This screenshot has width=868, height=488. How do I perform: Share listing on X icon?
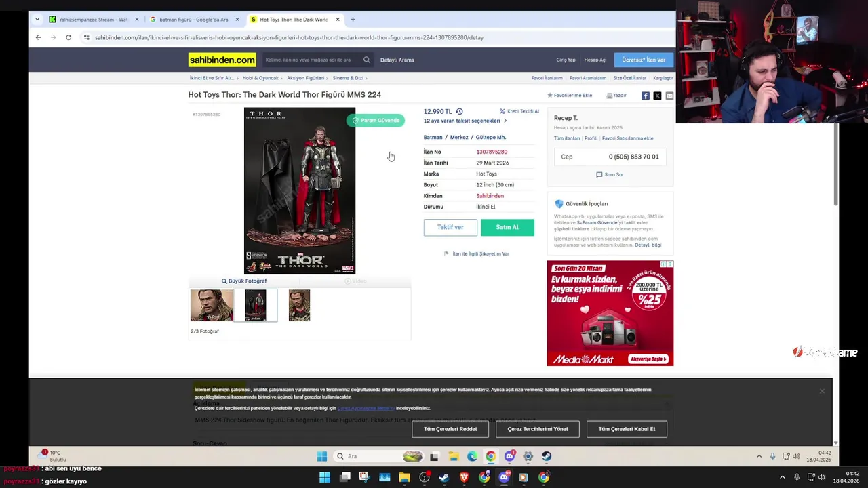coord(657,96)
